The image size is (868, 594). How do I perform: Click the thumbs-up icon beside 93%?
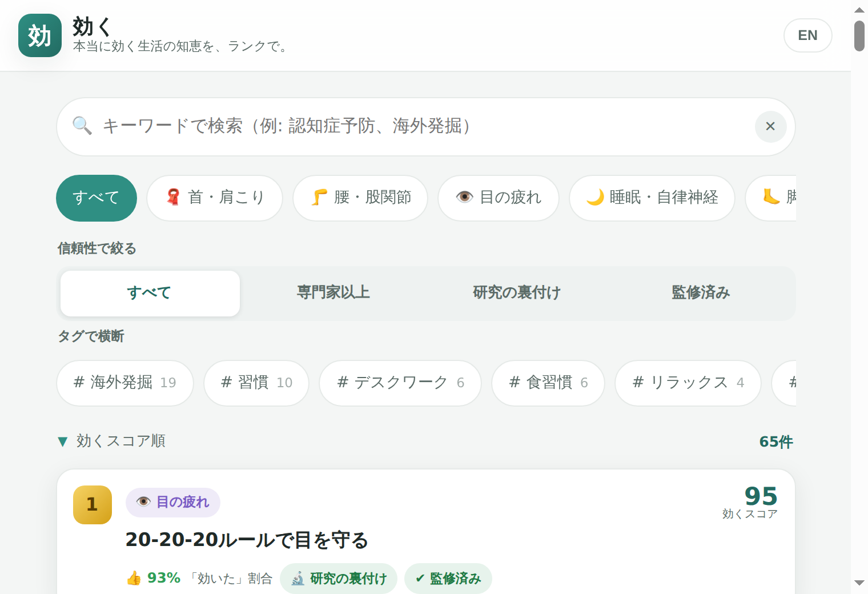[x=134, y=578]
